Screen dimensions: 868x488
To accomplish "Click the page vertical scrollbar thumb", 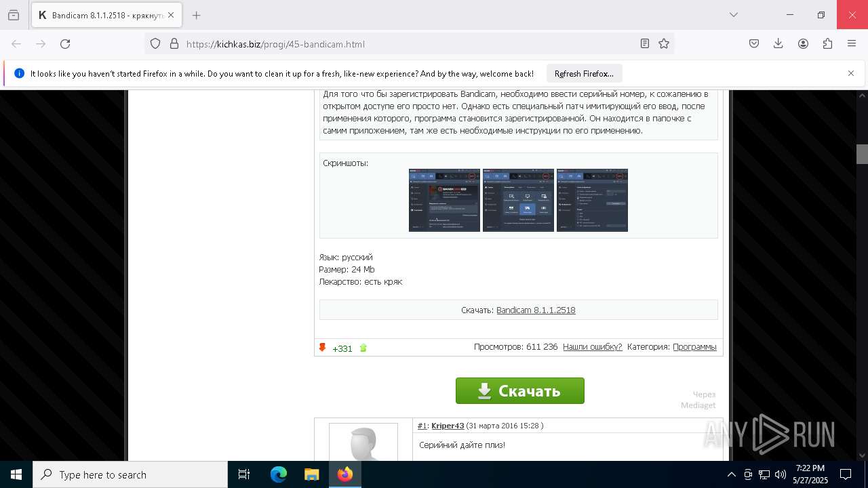I will pyautogui.click(x=862, y=154).
